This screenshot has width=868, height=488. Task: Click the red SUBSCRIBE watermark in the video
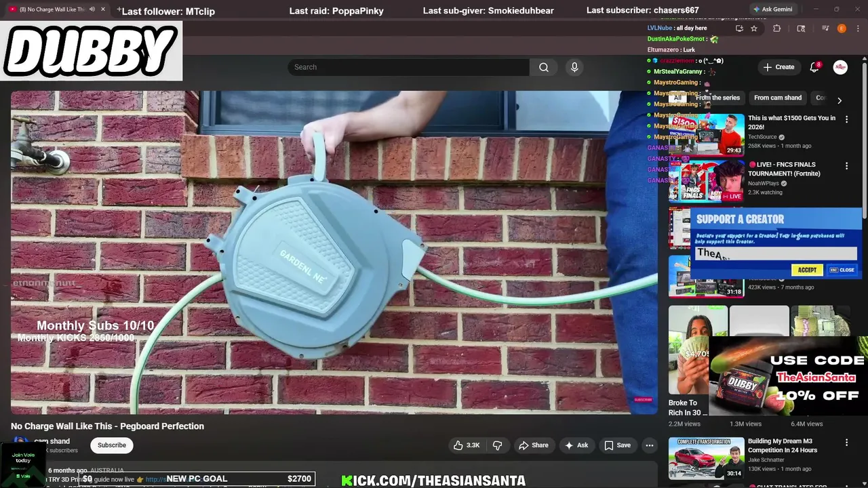(x=643, y=400)
